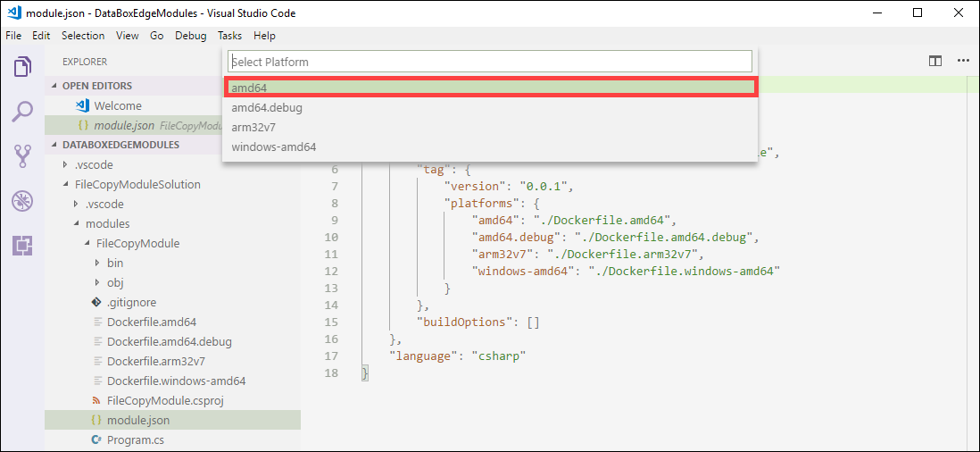Open the editor more actions ellipsis
980x452 pixels.
coord(962,62)
